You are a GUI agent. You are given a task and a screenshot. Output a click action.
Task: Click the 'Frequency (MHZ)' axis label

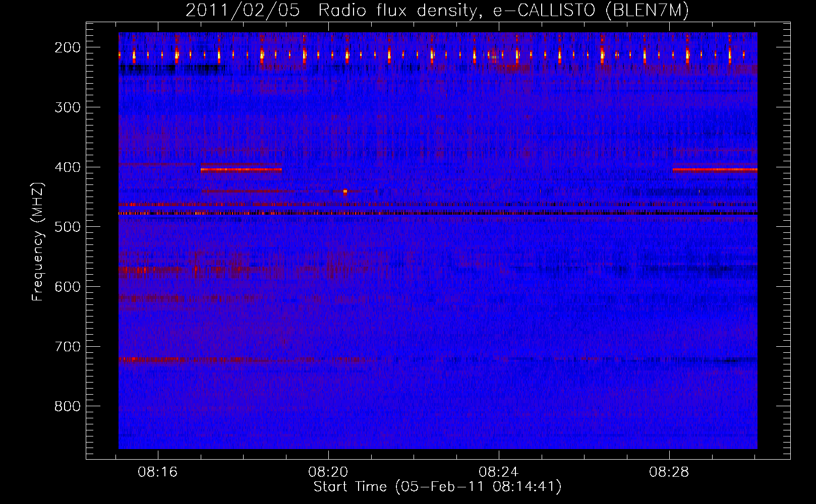click(38, 241)
